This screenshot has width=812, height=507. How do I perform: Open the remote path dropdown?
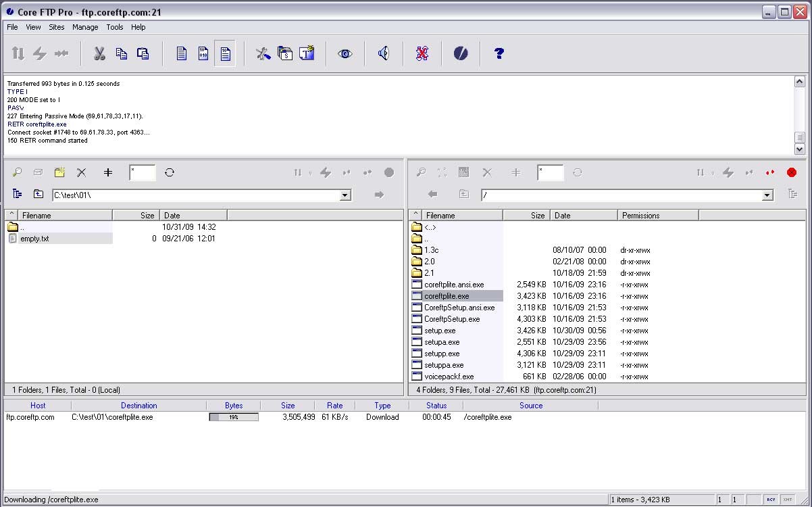click(x=767, y=195)
